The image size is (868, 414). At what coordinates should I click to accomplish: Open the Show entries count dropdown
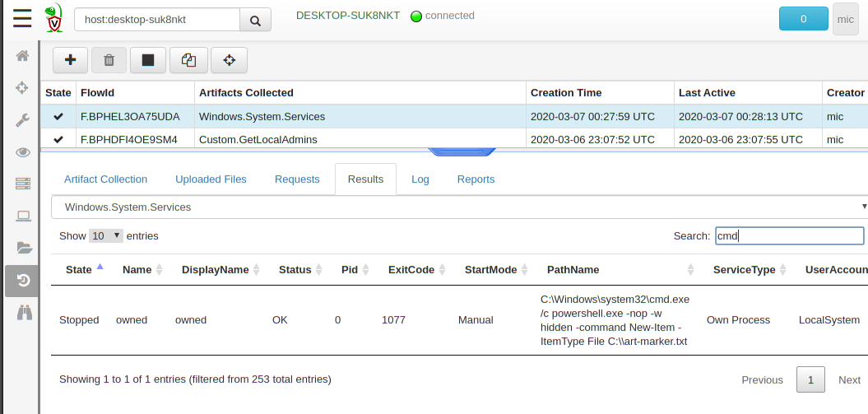(106, 235)
